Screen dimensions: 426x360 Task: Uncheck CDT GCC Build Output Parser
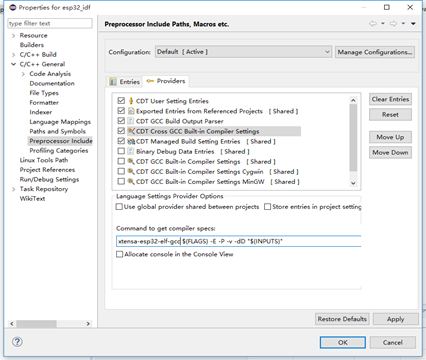(x=121, y=121)
